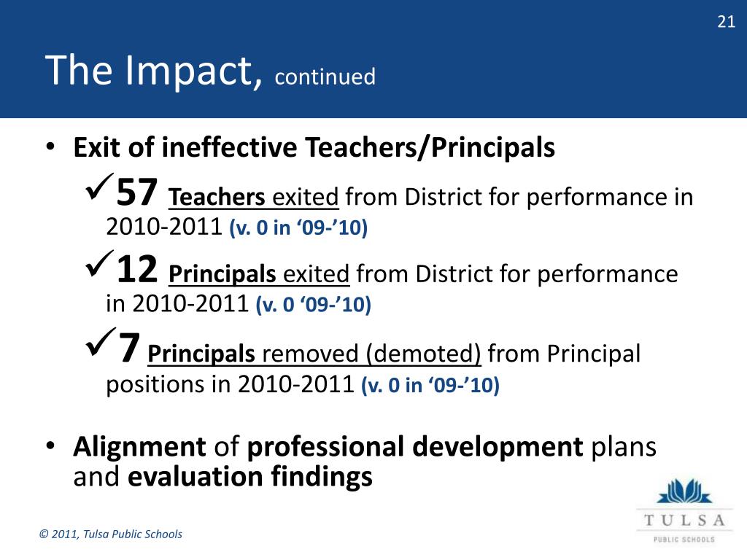747x560 pixels.
Task: Click blue '(v. 0 in '09-'10)' after 2010-2011 teachers
Action: (298, 227)
